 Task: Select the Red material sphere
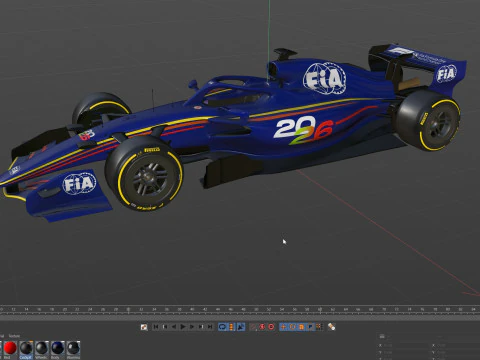[10, 348]
